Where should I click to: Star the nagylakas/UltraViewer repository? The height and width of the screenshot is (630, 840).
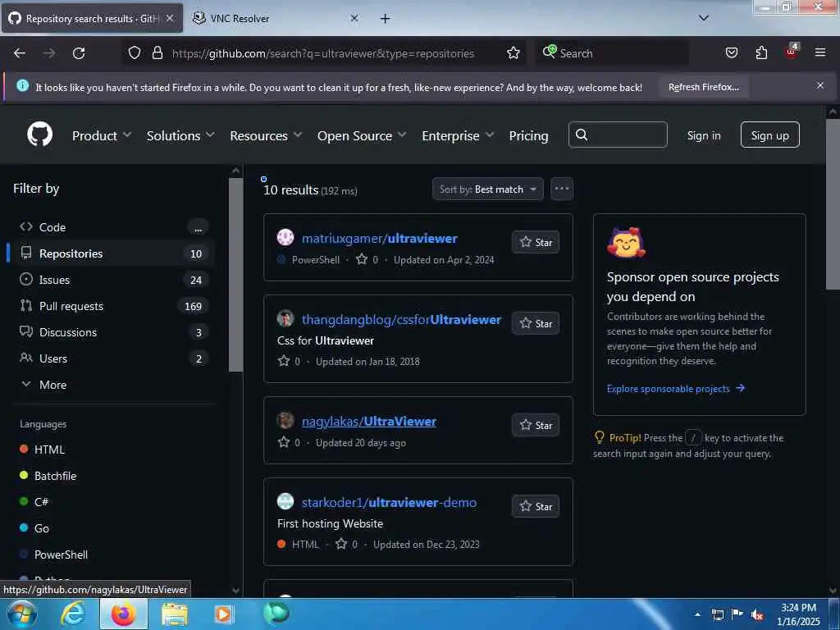[536, 425]
